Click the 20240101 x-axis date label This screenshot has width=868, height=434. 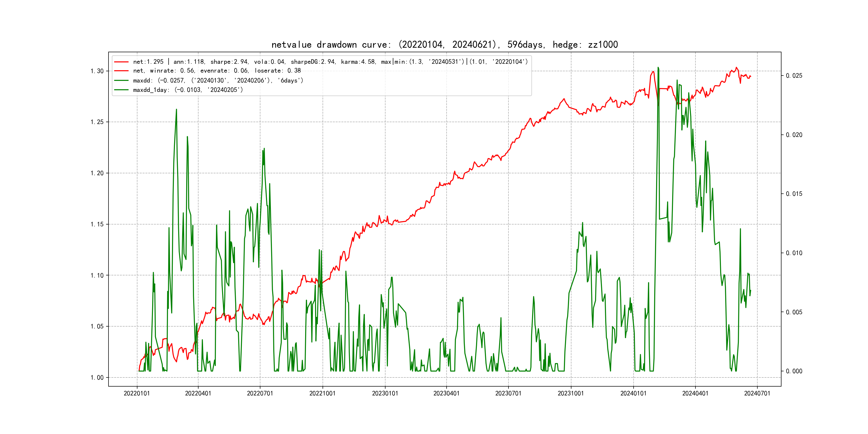(x=633, y=394)
